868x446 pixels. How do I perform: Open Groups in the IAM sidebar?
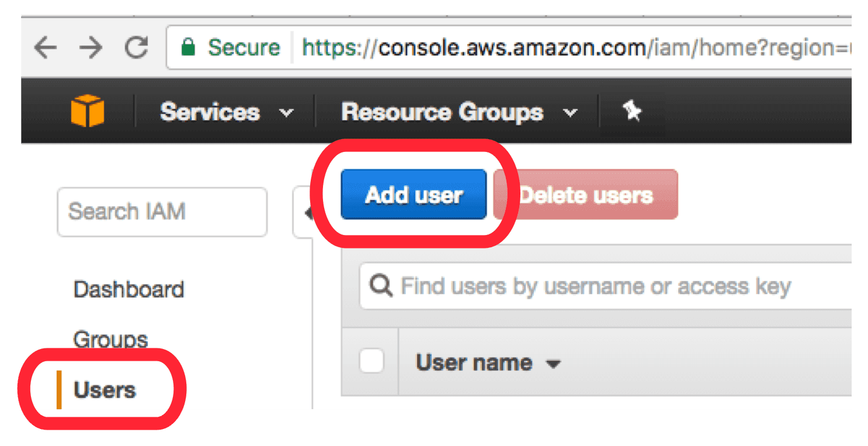point(110,339)
